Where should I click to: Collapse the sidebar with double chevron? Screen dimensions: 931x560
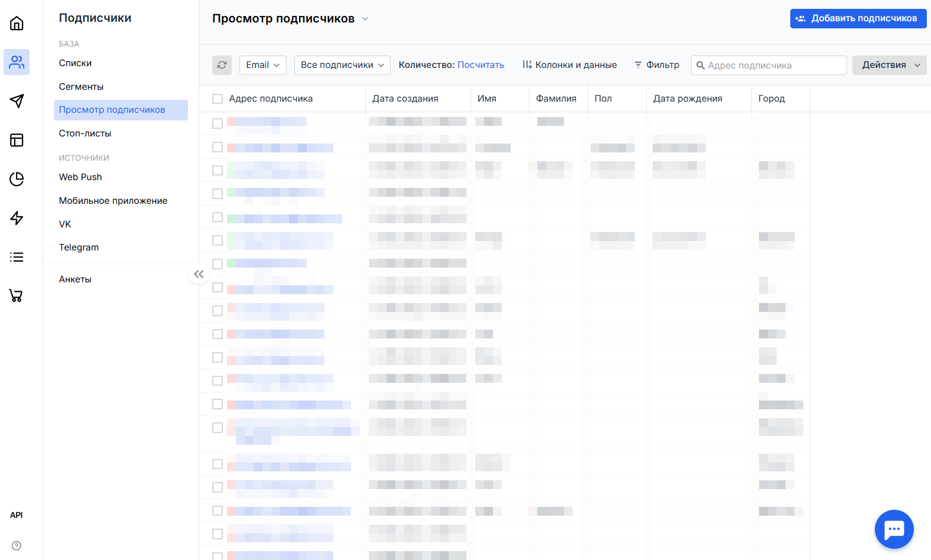[199, 274]
